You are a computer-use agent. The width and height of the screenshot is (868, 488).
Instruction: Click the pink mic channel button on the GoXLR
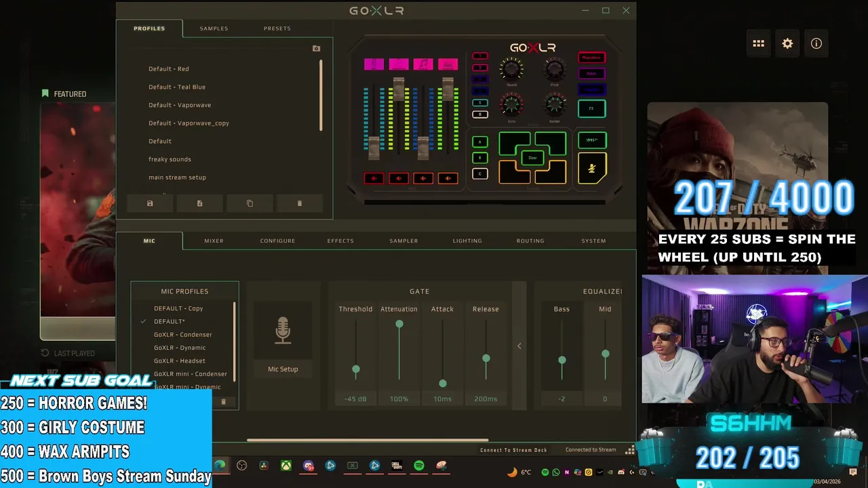[x=374, y=64]
